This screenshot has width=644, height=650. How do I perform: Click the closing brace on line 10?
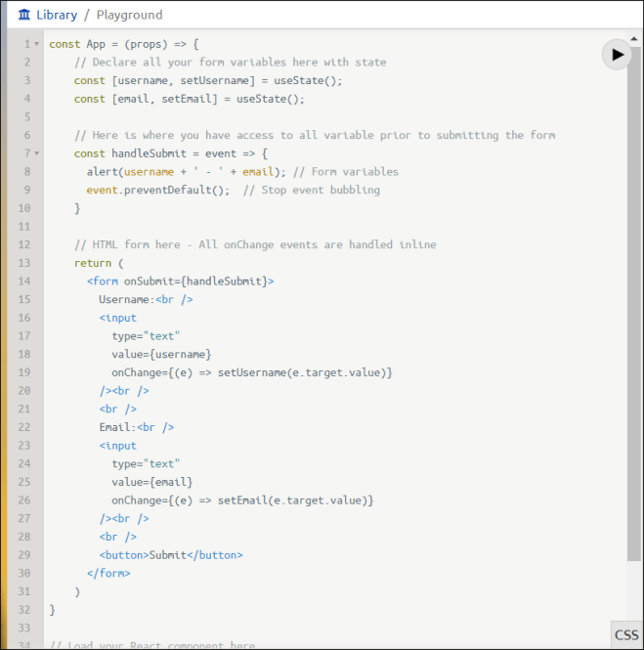pos(77,208)
